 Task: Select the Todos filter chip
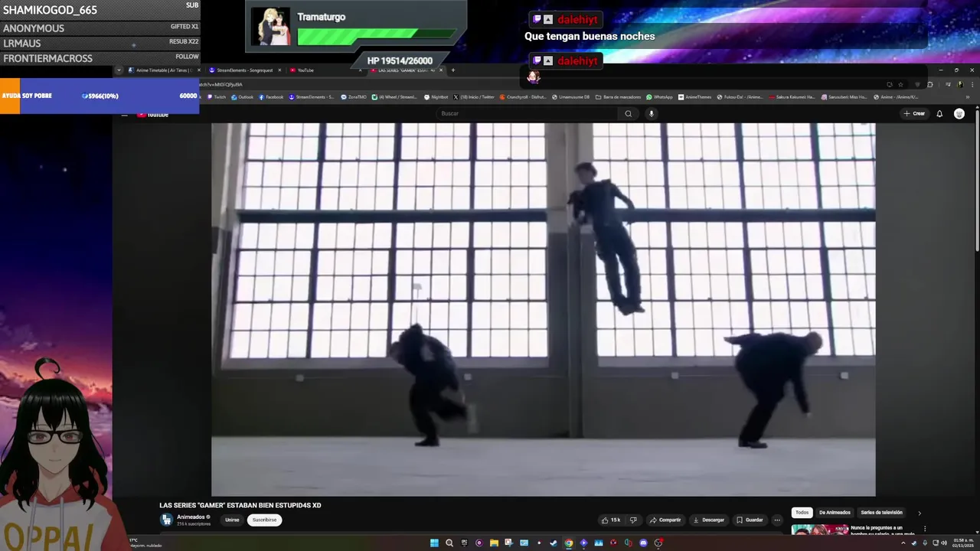(802, 513)
